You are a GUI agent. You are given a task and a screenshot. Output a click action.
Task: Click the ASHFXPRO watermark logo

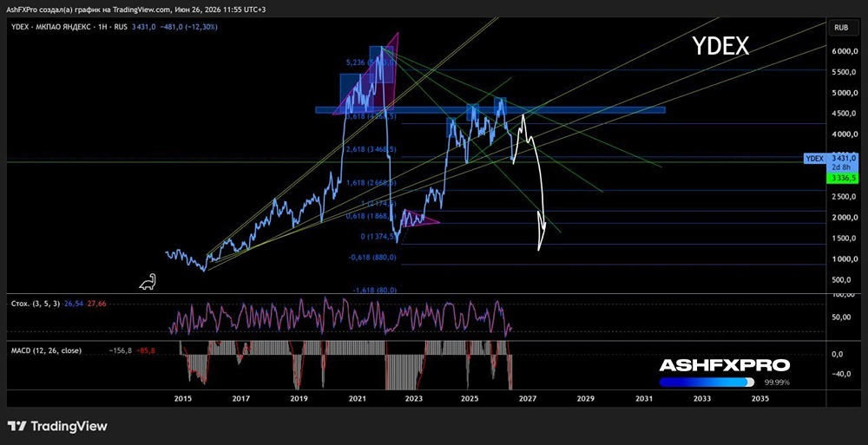724,365
